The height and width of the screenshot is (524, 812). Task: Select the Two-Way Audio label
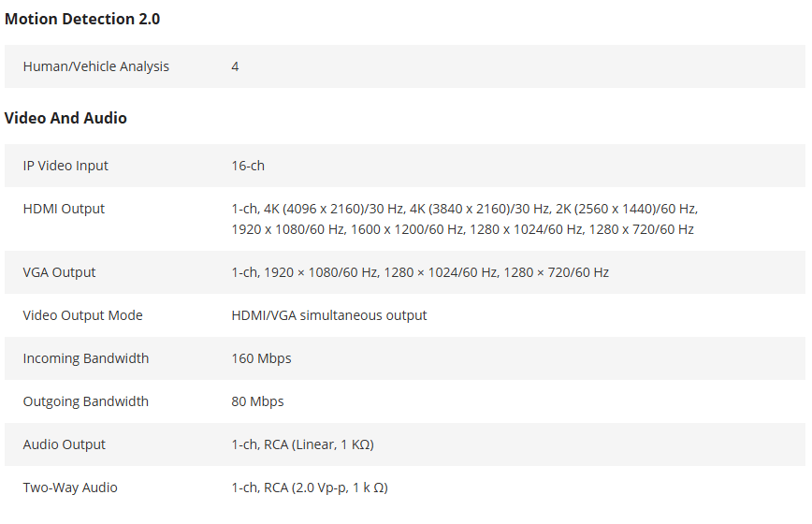tap(70, 488)
